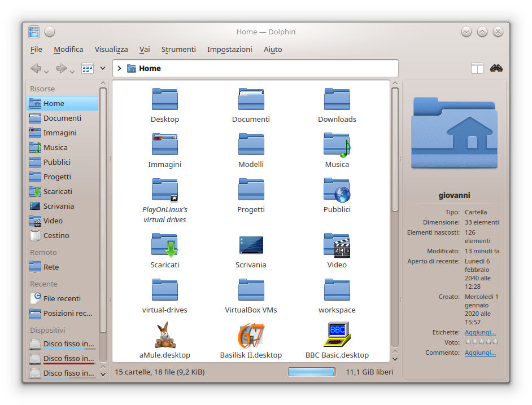Image resolution: width=532 pixels, height=405 pixels.
Task: Click the binoculars Find icon
Action: coord(496,68)
